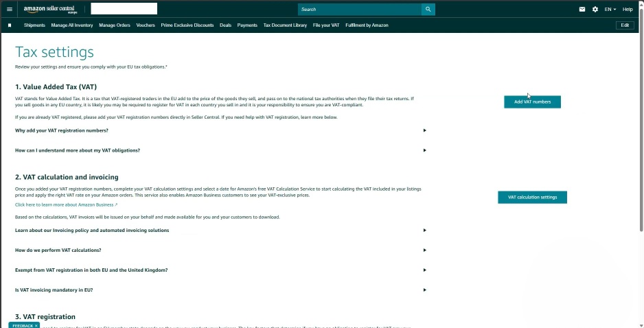The image size is (644, 328).
Task: Click the '2. VAT calculation and invoicing' heading
Action: point(67,177)
